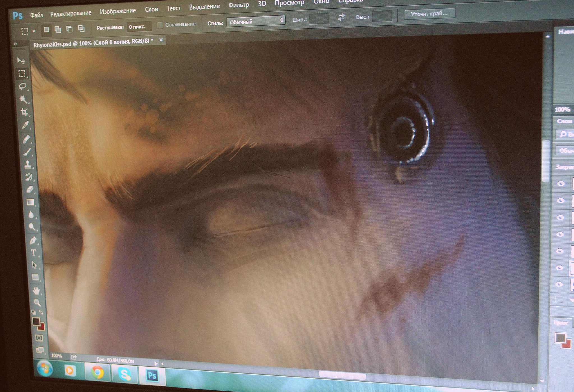This screenshot has height=392, width=574.
Task: Click the Шир. width input field
Action: point(319,19)
